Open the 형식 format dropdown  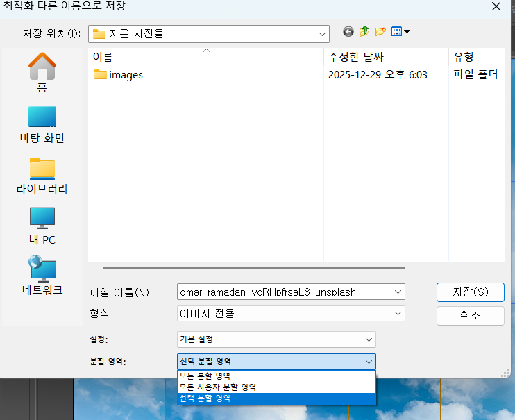(x=291, y=314)
